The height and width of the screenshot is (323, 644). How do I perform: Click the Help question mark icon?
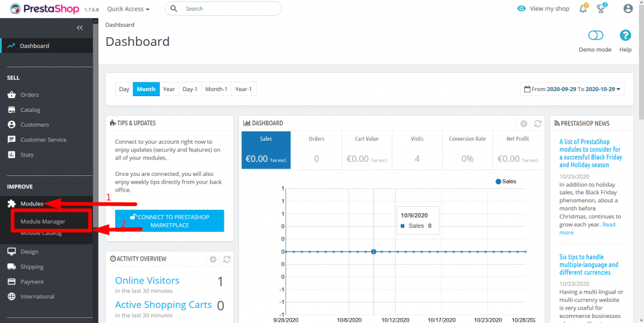625,36
